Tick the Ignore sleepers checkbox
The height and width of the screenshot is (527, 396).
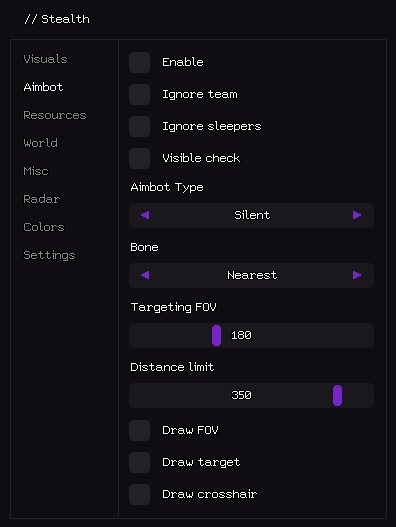[x=140, y=126]
